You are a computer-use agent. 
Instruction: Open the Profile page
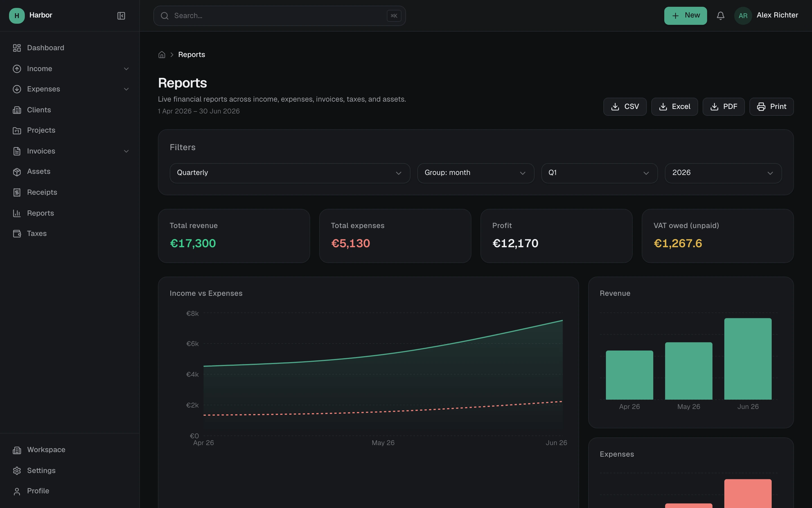70,491
